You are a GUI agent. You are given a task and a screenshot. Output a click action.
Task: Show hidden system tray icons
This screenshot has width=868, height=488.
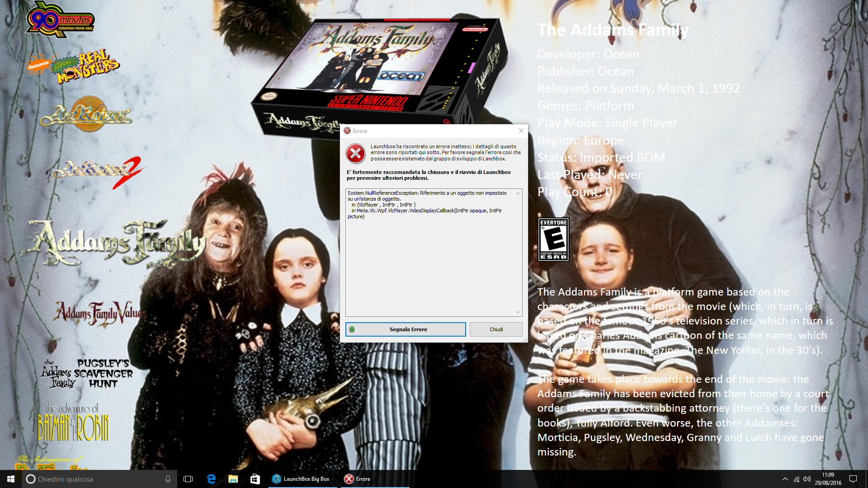pos(785,479)
